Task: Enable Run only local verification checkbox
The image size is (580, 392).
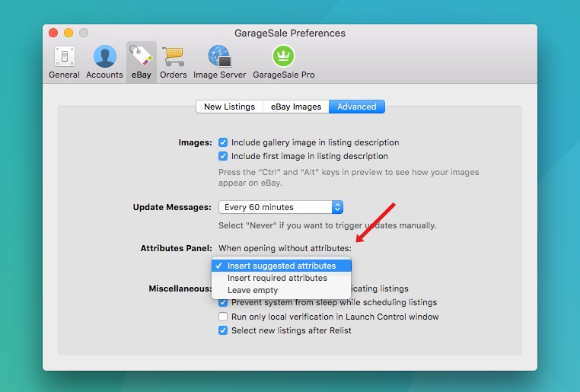Action: pos(223,317)
